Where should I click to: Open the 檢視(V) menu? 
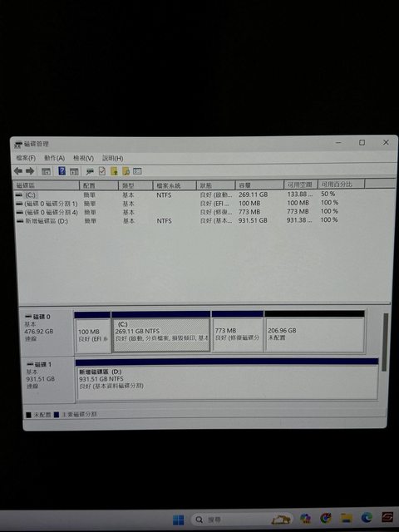pos(83,158)
